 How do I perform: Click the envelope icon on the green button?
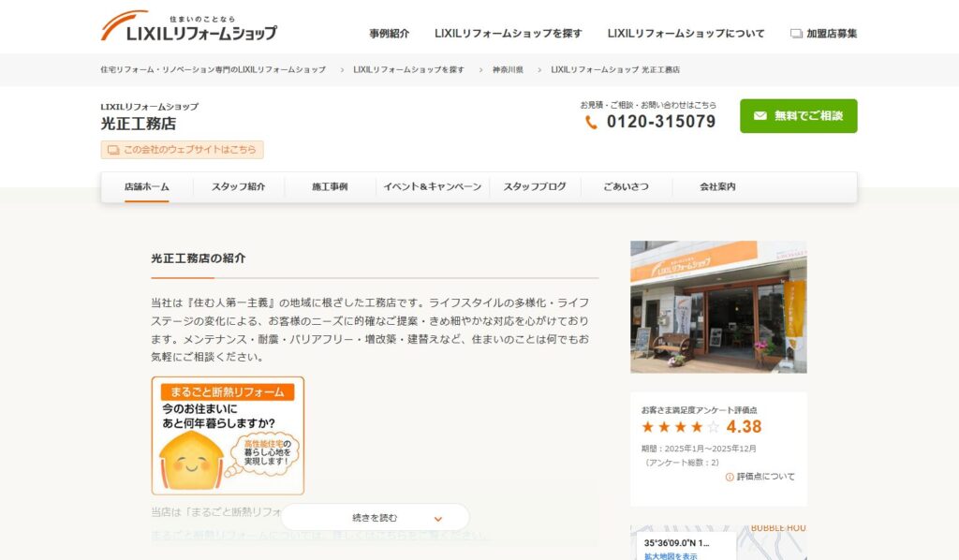tap(760, 116)
